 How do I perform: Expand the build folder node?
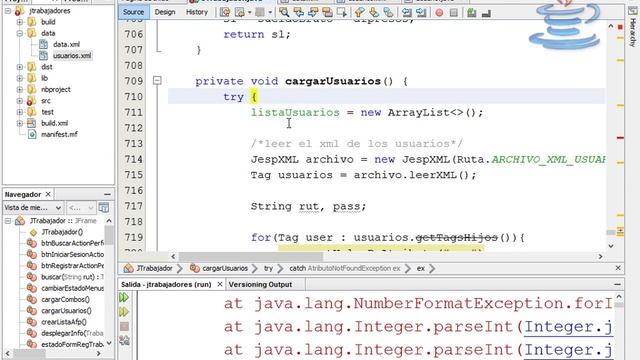click(x=20, y=22)
